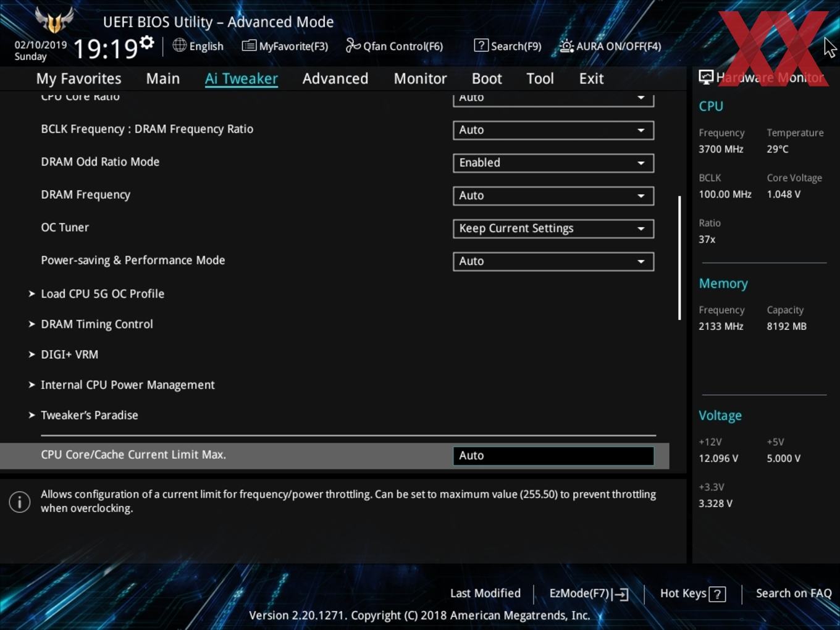Select the Ai Tweaker tab

click(x=241, y=78)
